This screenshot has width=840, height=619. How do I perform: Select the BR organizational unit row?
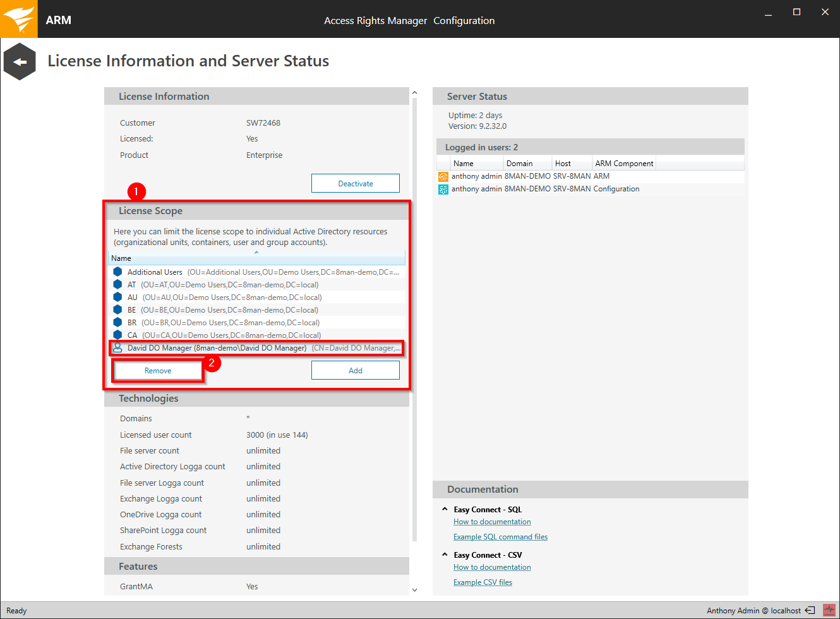[x=256, y=322]
